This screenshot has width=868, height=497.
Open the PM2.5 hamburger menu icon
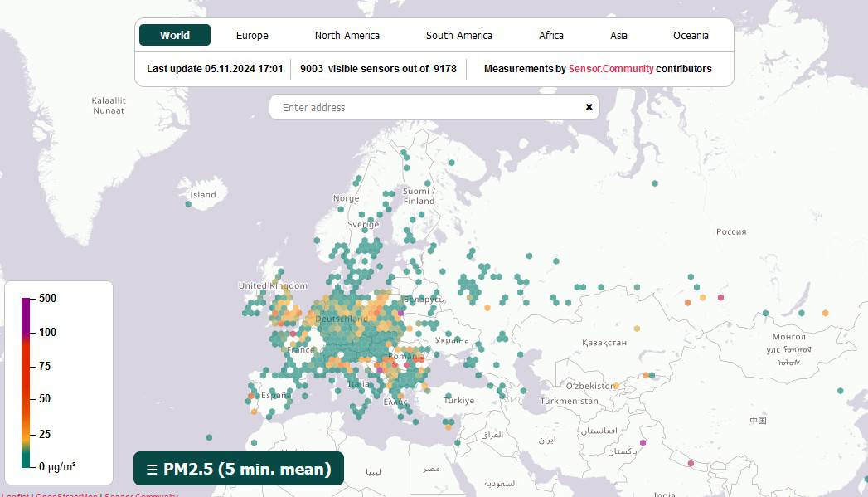[x=152, y=470]
